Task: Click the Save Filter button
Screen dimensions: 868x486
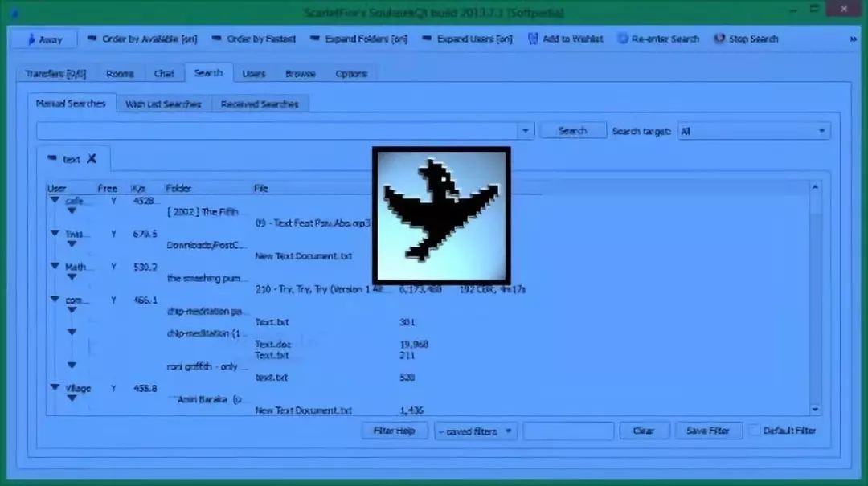Action: [x=707, y=431]
